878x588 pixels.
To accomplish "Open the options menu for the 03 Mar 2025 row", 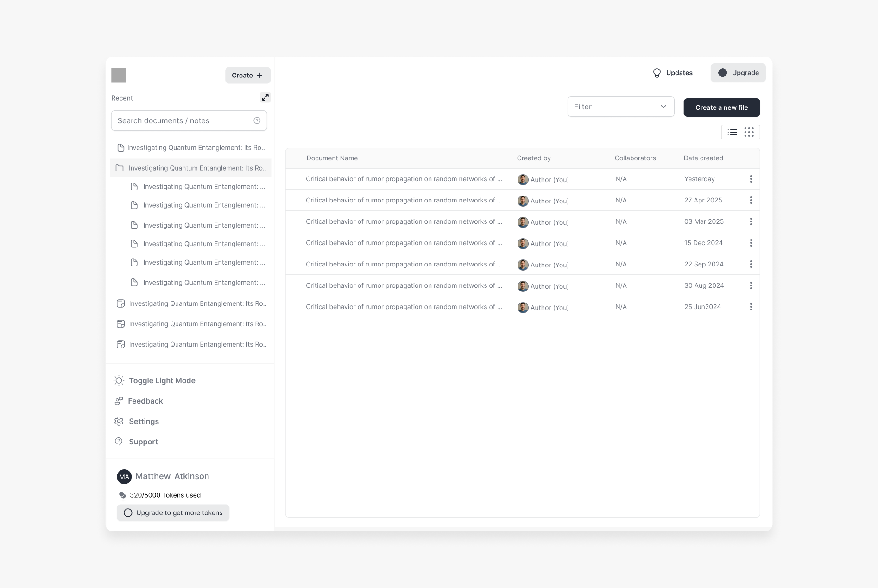I will (x=751, y=221).
